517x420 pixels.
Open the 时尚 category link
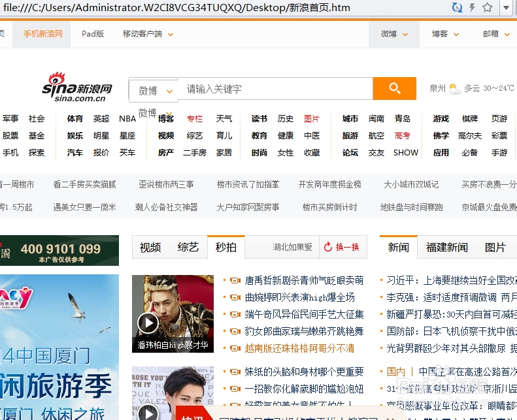(259, 153)
